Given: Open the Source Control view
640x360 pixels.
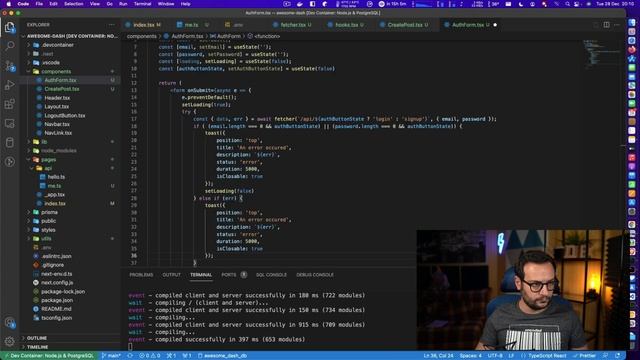Looking at the screenshot, I should [10, 65].
